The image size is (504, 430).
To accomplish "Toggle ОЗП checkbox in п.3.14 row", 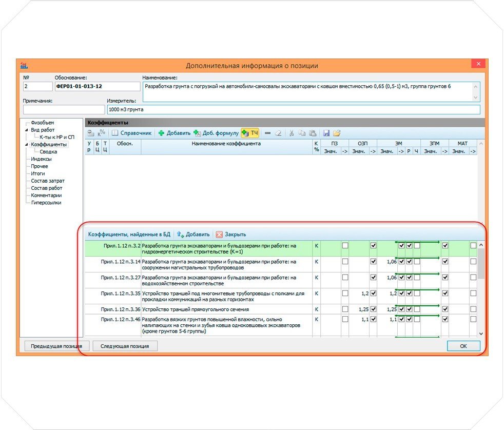I will pos(373,262).
